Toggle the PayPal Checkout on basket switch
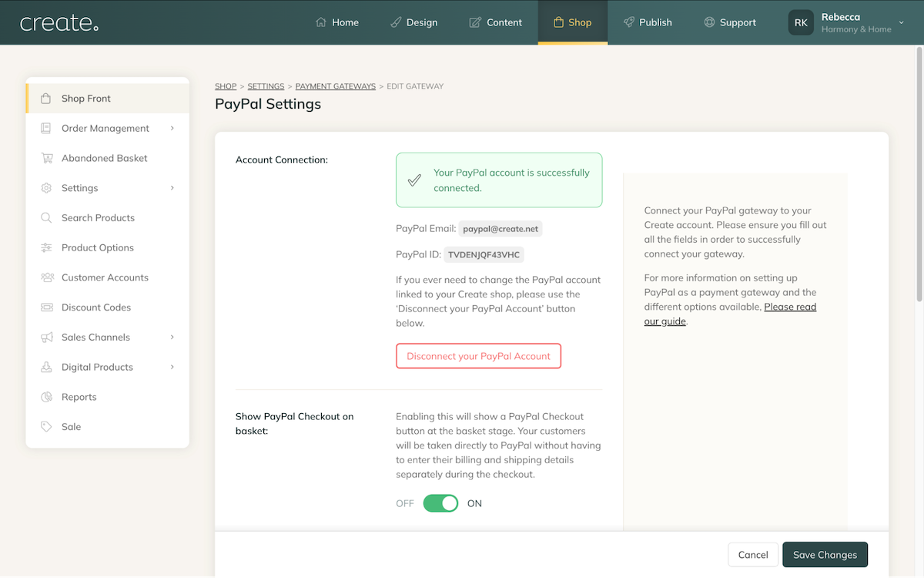The height and width of the screenshot is (578, 924). click(x=440, y=503)
